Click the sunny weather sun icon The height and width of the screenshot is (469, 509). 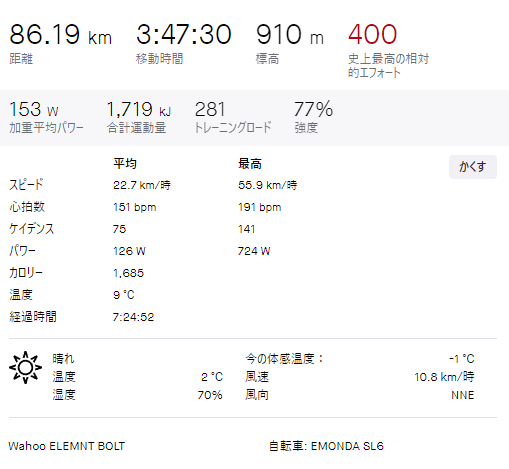tap(25, 367)
